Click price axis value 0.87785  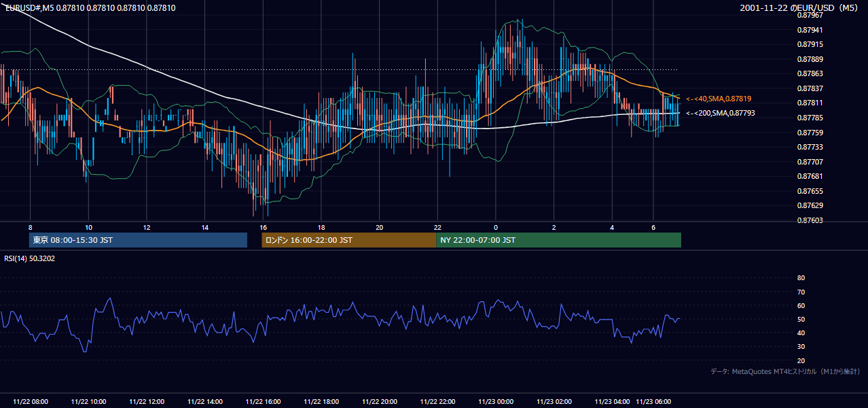point(809,118)
